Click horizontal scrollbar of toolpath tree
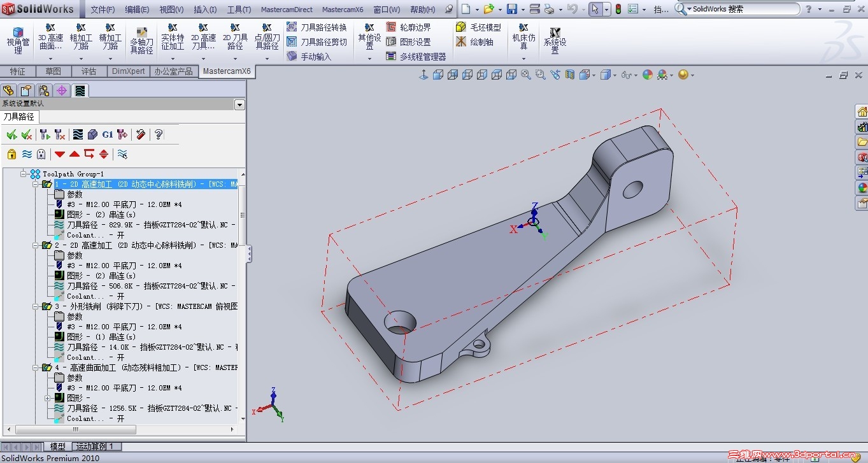868x463 pixels. point(76,430)
